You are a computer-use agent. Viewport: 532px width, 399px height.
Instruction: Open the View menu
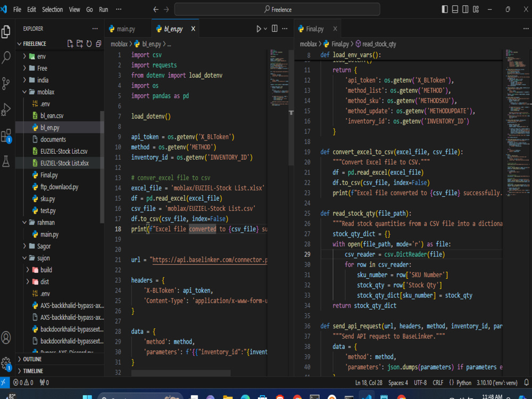coord(74,10)
